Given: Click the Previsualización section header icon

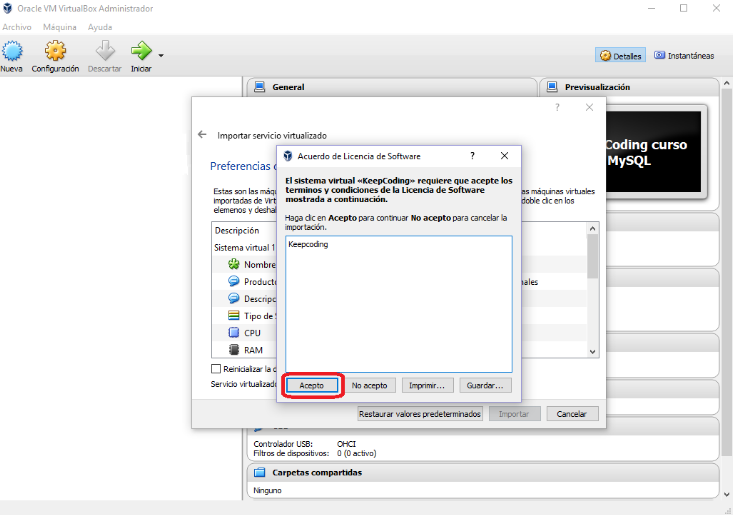Looking at the screenshot, I should click(552, 86).
